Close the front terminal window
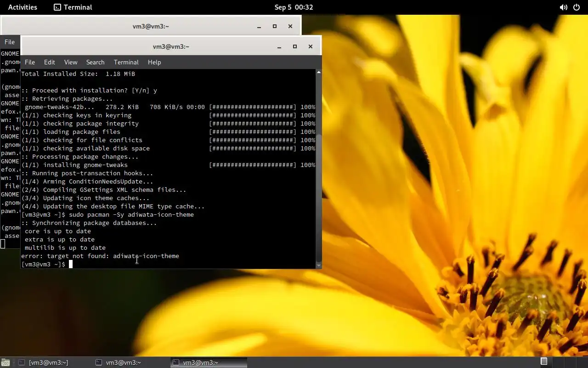Screen dimensions: 588x368 (x=310, y=46)
